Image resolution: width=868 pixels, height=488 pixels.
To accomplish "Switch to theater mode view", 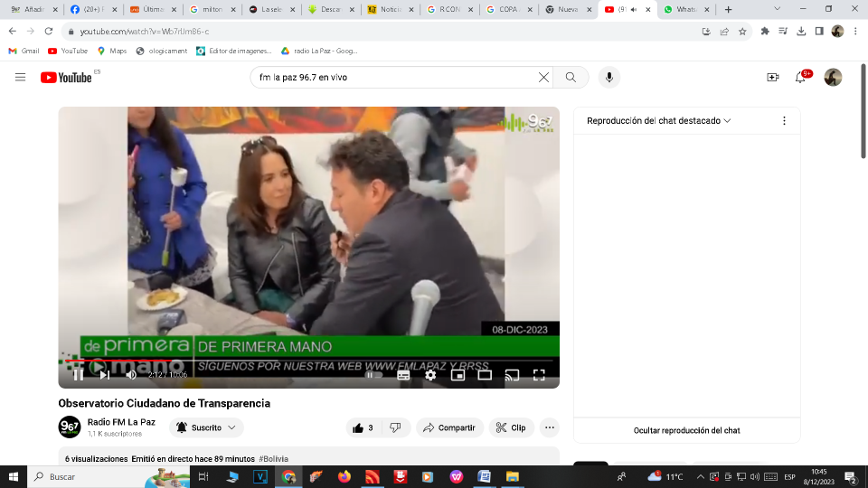I will tap(485, 375).
